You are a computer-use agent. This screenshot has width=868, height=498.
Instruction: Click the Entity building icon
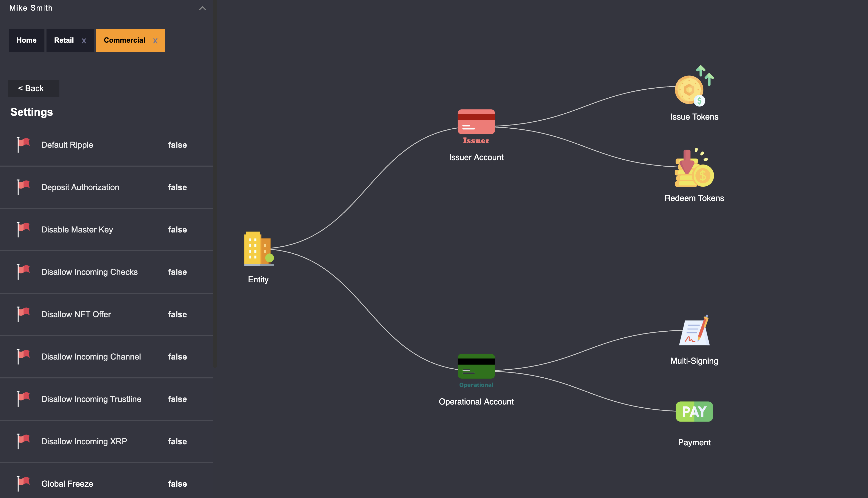click(x=259, y=249)
